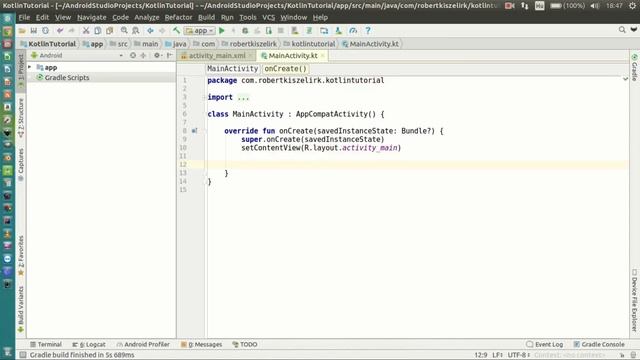Click the Open file toolbar icon

22,31
